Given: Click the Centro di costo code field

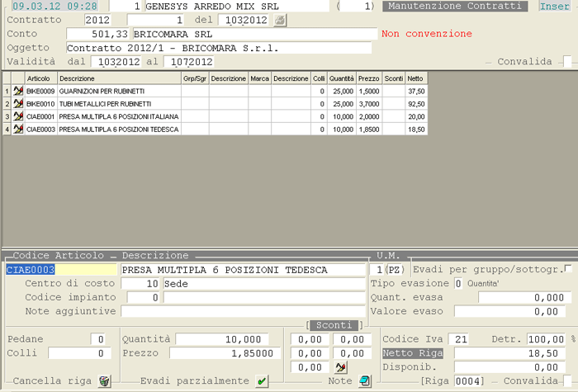Looking at the screenshot, I should pyautogui.click(x=141, y=284).
